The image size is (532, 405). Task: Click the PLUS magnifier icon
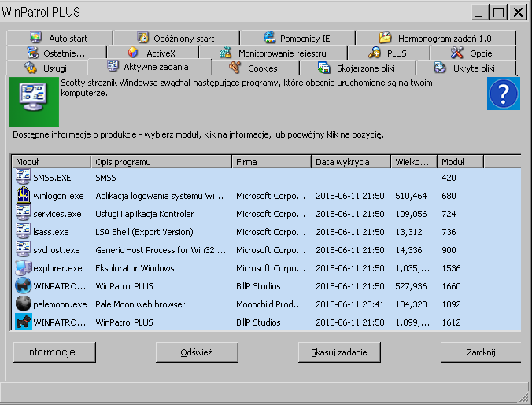pos(375,53)
